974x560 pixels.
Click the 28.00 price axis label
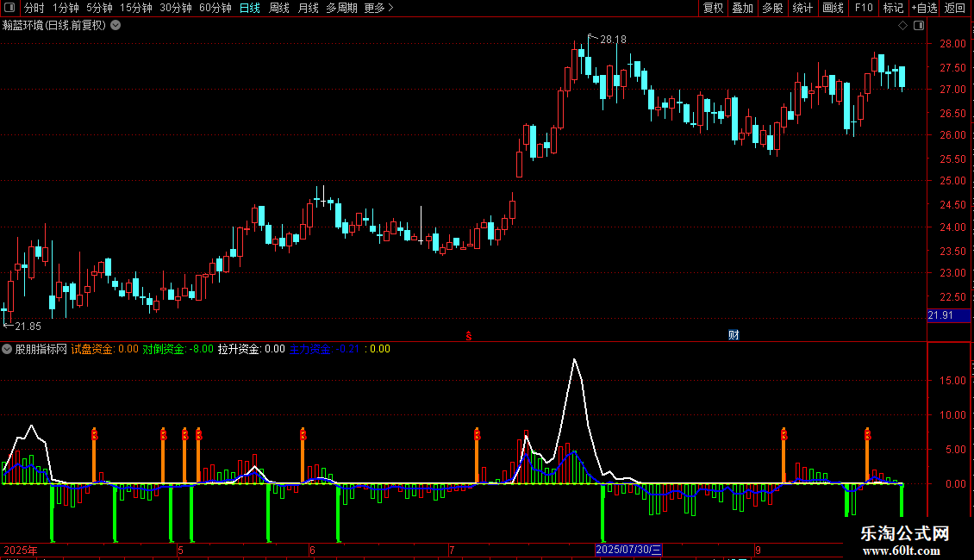952,44
